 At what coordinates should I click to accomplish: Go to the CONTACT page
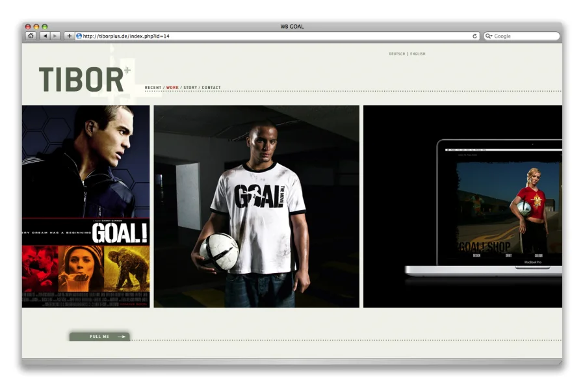[x=211, y=88]
